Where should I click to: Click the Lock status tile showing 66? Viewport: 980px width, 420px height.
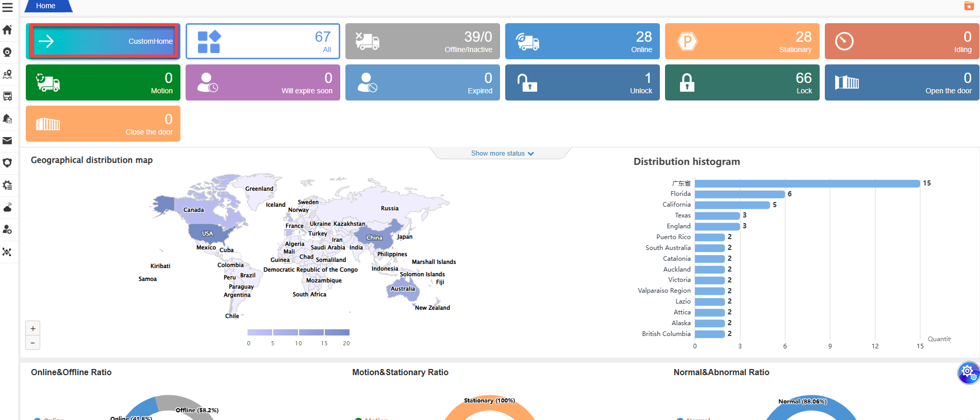742,82
